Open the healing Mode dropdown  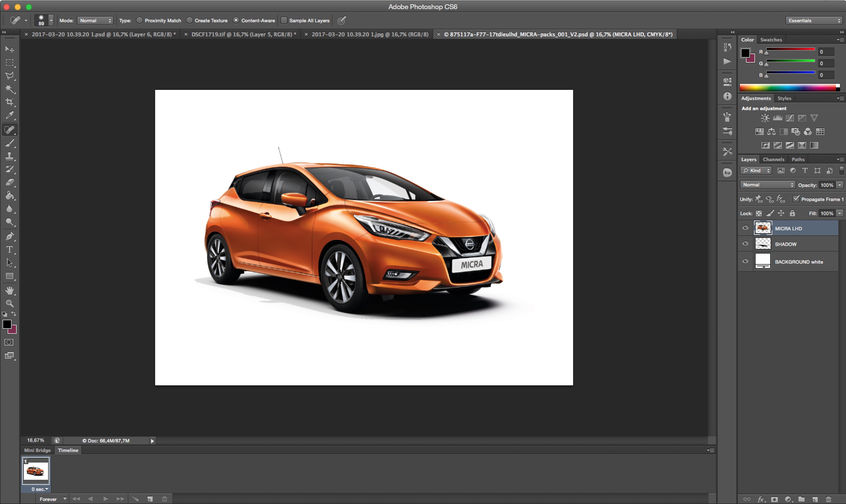95,21
